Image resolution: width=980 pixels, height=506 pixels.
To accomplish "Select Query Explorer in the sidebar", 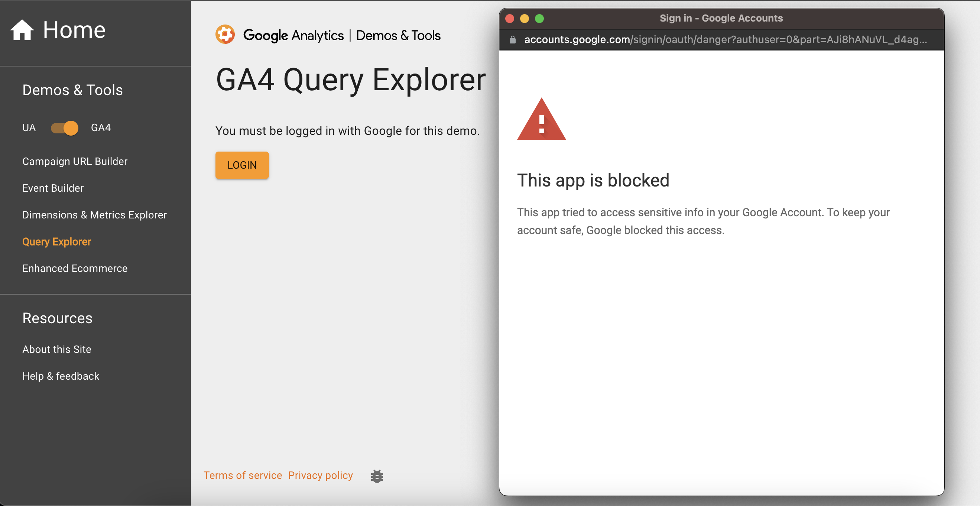I will (56, 241).
